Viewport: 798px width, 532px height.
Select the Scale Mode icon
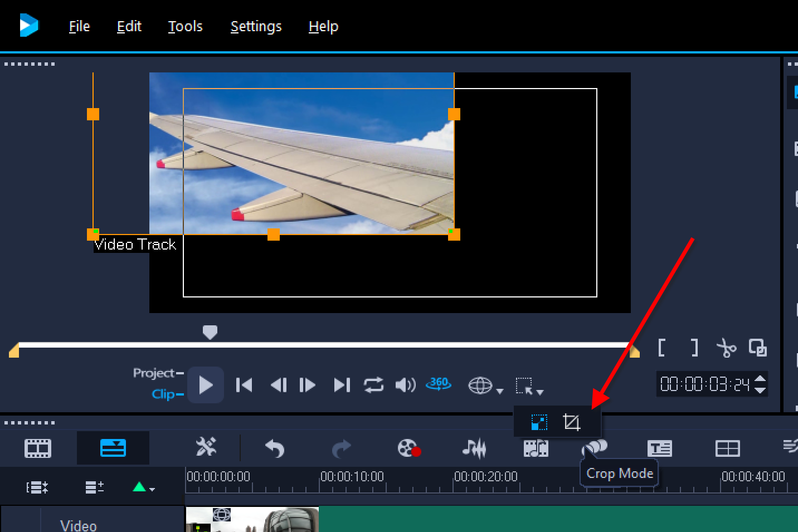click(539, 422)
